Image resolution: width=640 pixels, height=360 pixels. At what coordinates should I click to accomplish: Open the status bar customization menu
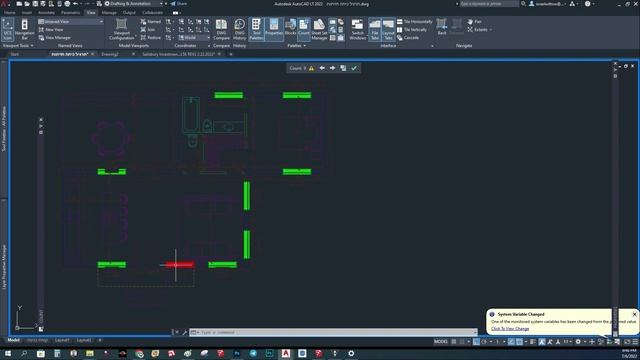click(x=635, y=342)
